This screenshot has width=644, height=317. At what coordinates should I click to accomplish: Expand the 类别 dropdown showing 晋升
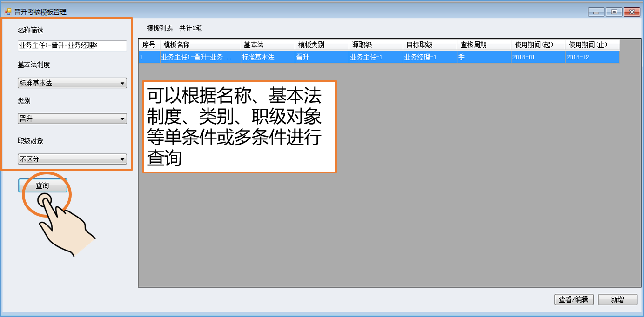[72, 119]
